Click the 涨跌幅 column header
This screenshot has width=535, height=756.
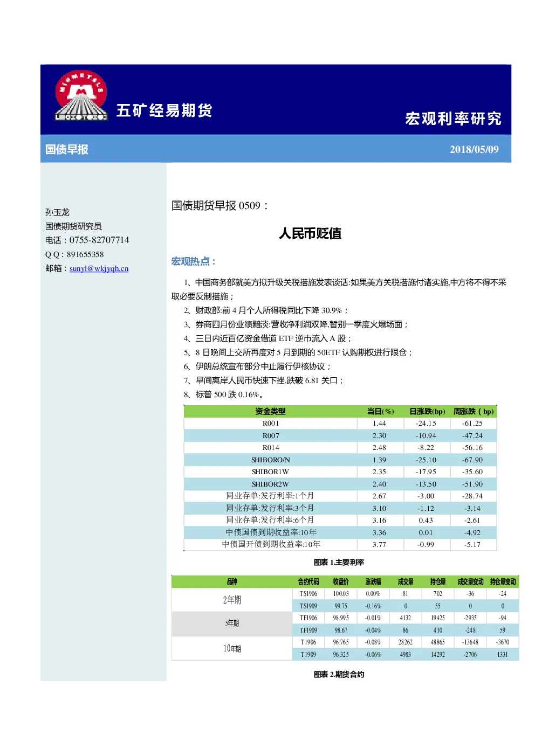tap(373, 581)
